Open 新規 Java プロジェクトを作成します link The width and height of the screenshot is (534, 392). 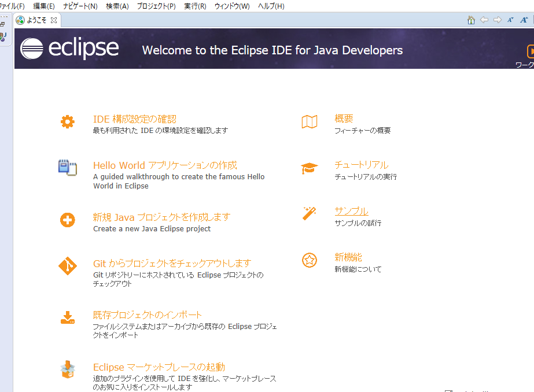tap(162, 217)
